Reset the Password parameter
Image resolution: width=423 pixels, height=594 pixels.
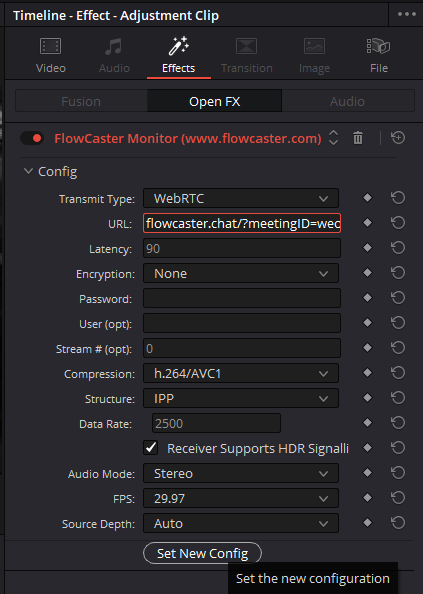(x=398, y=298)
